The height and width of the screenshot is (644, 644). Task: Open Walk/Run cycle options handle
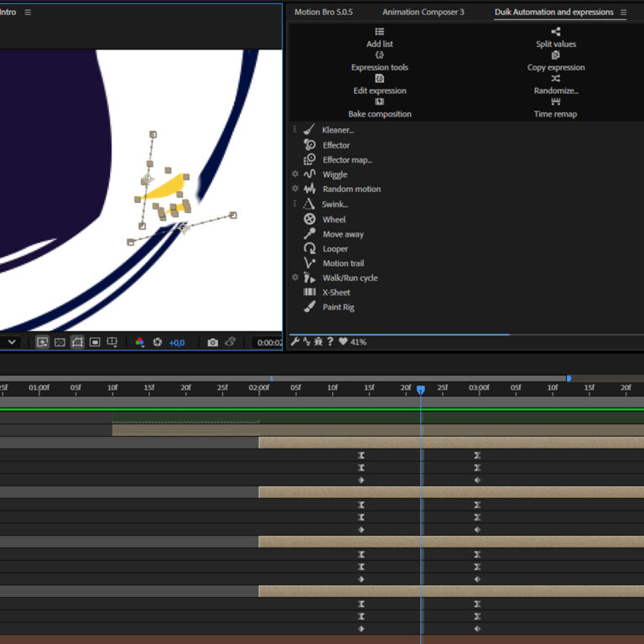pos(295,278)
